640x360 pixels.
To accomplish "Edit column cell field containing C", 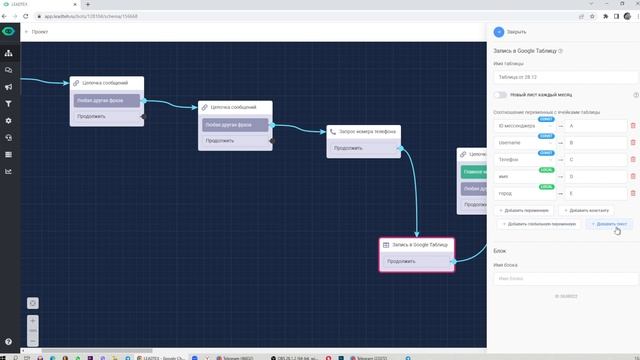I will pyautogui.click(x=596, y=159).
